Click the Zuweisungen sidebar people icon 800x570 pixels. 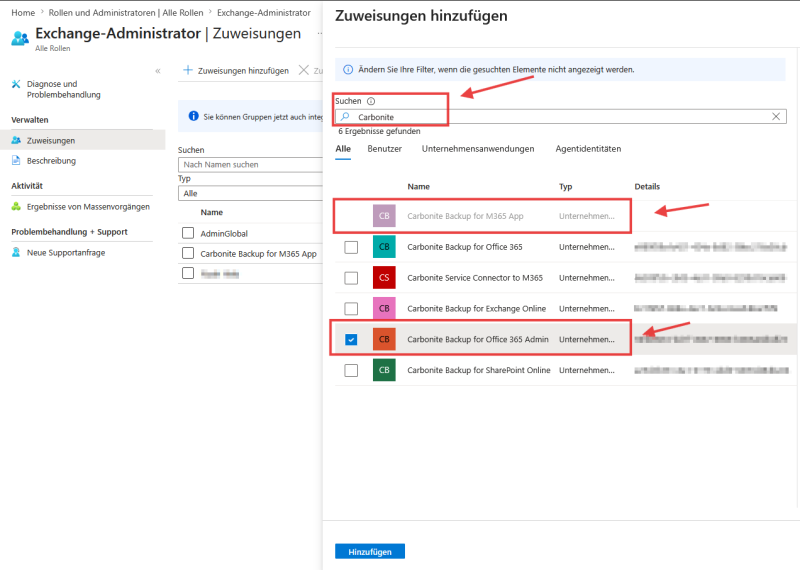(x=16, y=140)
